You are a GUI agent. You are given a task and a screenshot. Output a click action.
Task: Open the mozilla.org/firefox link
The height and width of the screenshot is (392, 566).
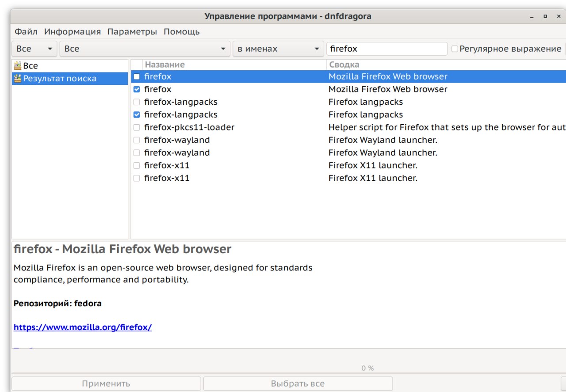tap(83, 327)
